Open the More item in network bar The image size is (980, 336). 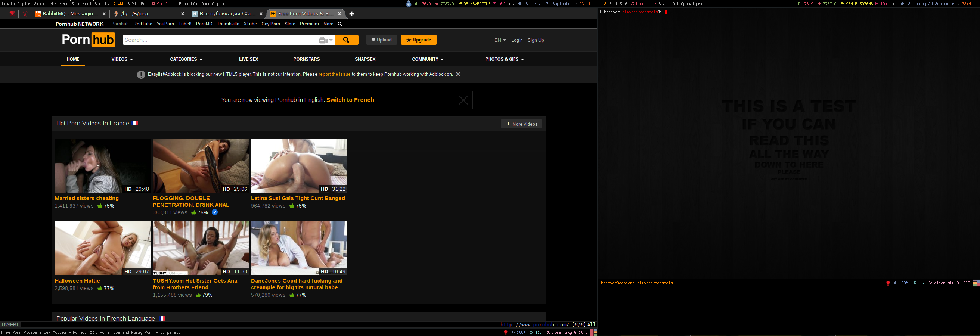click(328, 24)
